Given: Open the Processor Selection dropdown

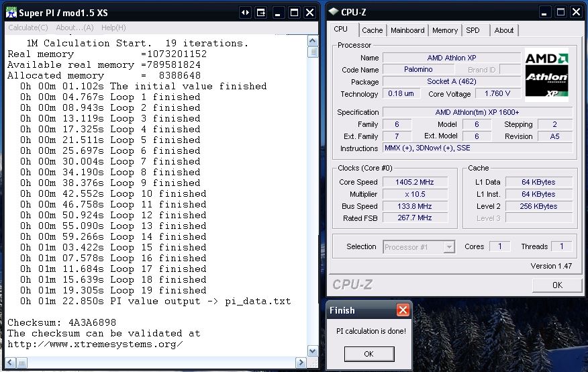Looking at the screenshot, I should (449, 247).
